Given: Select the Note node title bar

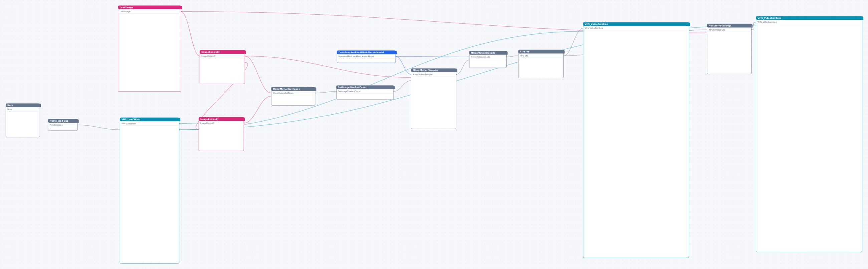Looking at the screenshot, I should point(23,105).
